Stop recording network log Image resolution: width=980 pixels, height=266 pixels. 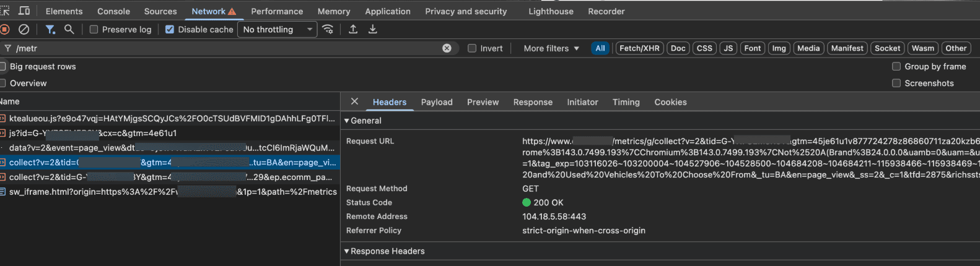tap(4, 29)
